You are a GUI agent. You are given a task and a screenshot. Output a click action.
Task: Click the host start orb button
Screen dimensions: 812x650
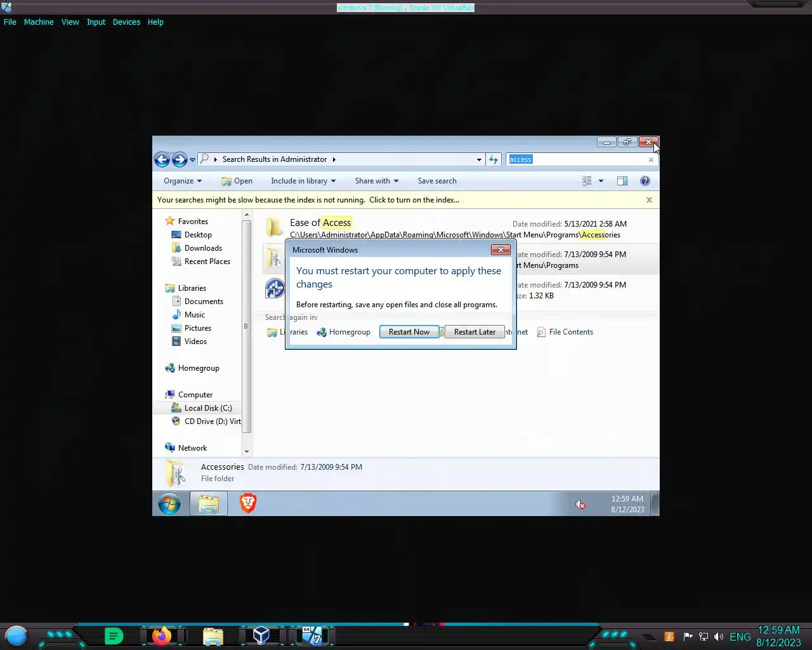(16, 636)
